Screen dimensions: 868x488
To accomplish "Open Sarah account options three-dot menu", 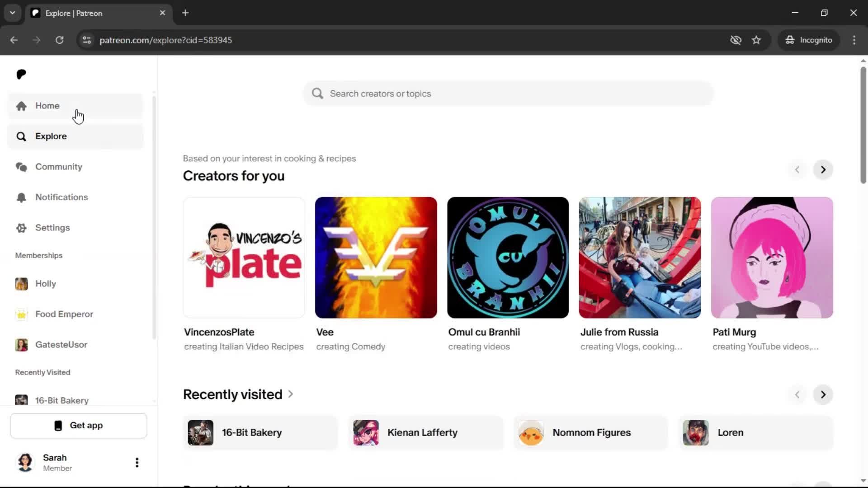I will (137, 462).
